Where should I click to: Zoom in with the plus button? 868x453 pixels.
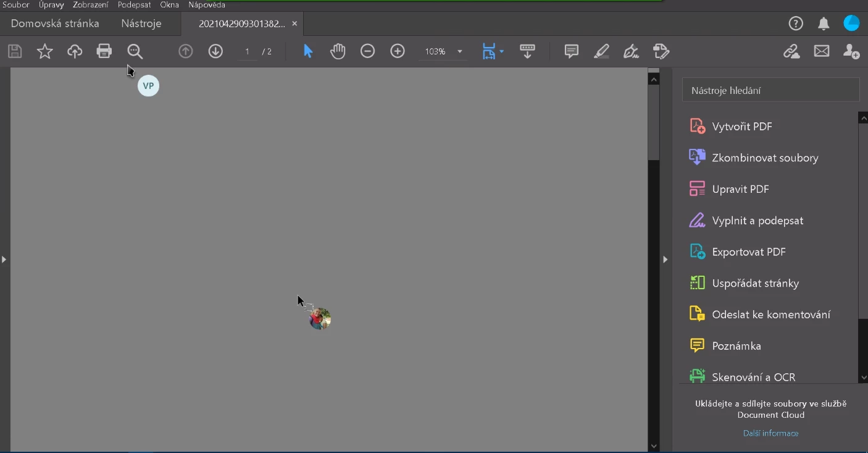coord(398,51)
